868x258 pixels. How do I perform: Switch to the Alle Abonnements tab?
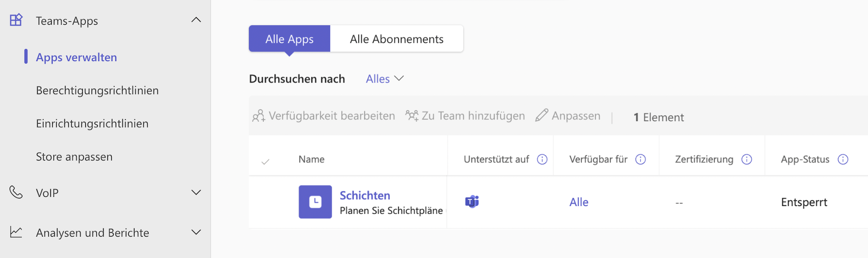pyautogui.click(x=396, y=39)
